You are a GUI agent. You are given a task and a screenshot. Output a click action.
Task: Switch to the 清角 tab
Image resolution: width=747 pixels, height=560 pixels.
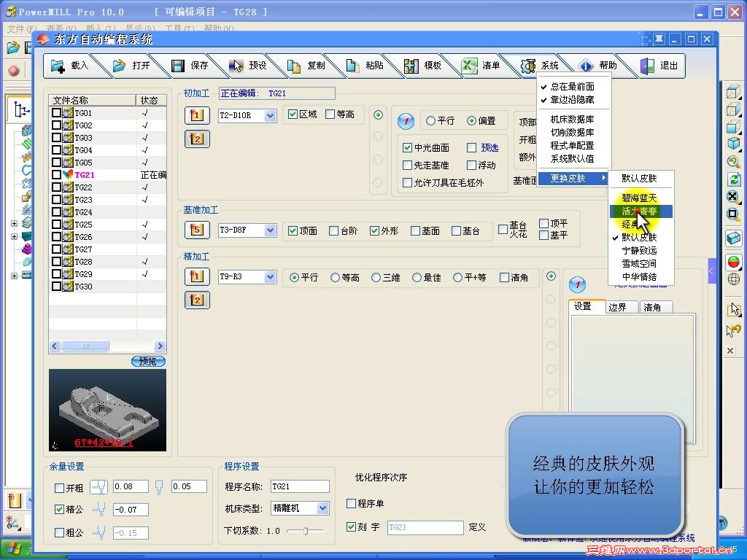(x=656, y=308)
